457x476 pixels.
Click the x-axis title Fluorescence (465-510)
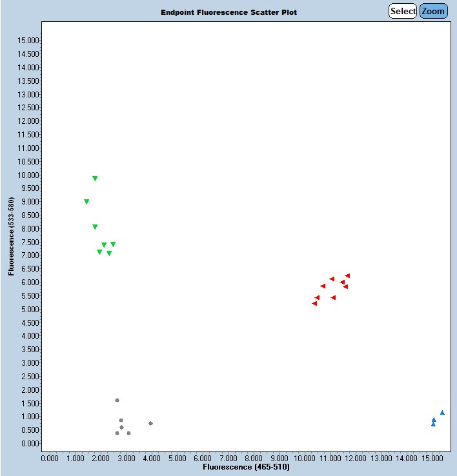pyautogui.click(x=245, y=466)
